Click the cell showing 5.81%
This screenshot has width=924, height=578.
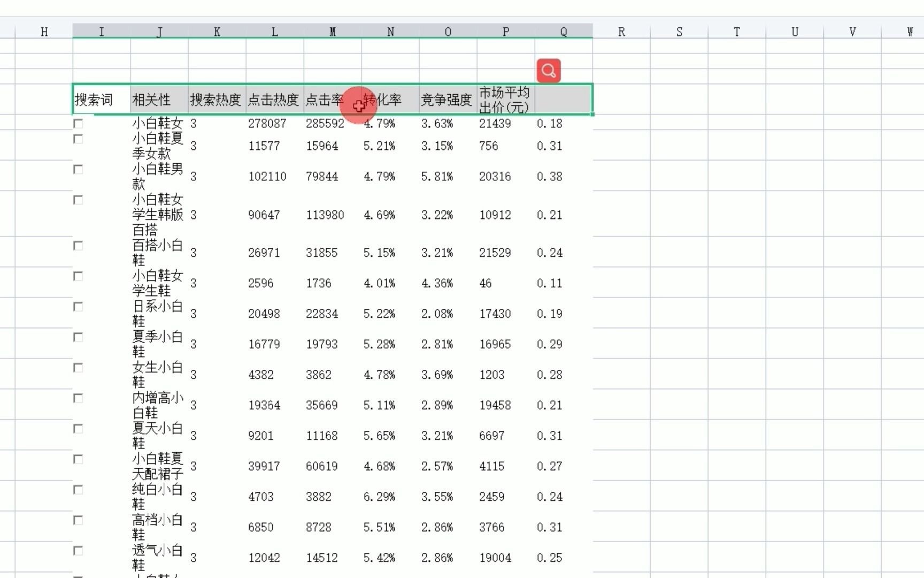(x=448, y=176)
